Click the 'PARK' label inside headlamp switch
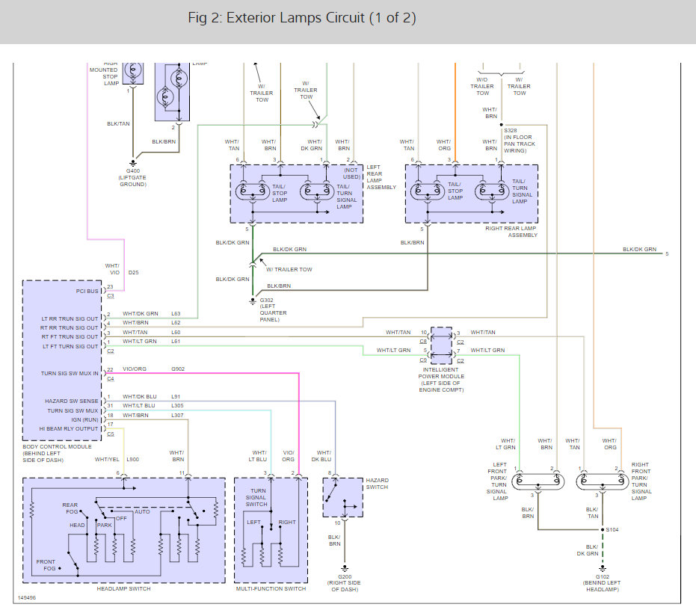The image size is (696, 616). point(105,525)
